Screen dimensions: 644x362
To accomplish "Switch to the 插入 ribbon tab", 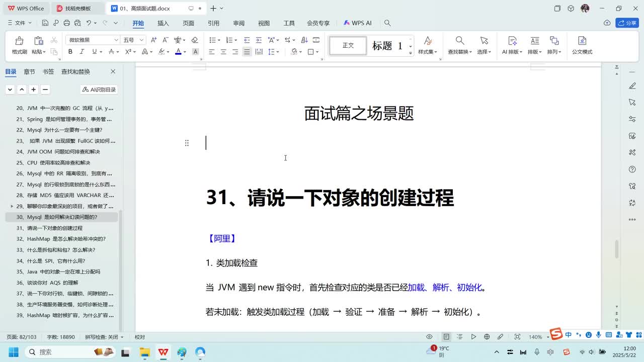I will tap(163, 23).
